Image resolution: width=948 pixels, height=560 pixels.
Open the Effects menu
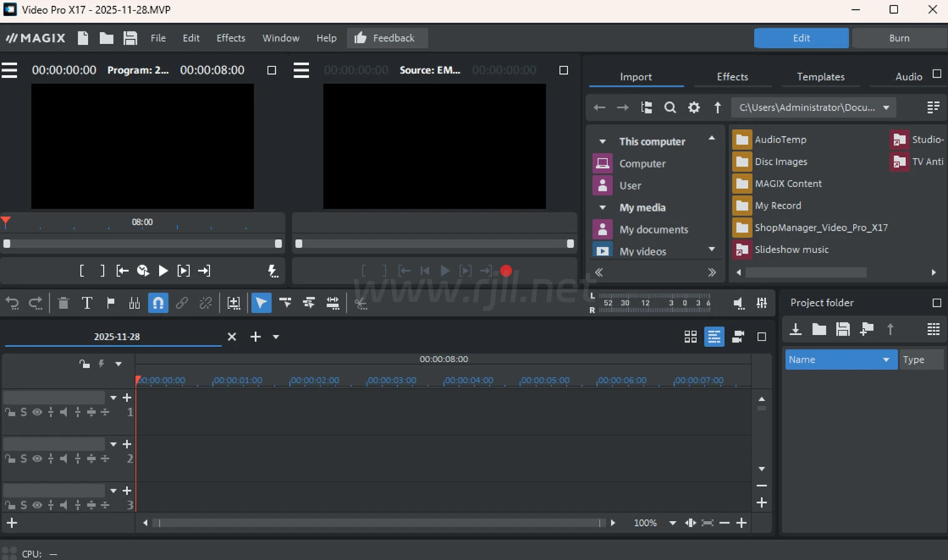click(230, 38)
